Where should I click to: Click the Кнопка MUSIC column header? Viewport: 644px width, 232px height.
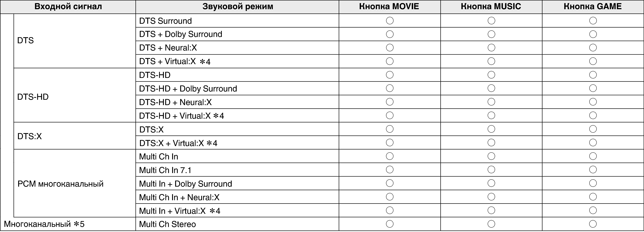[x=491, y=7]
